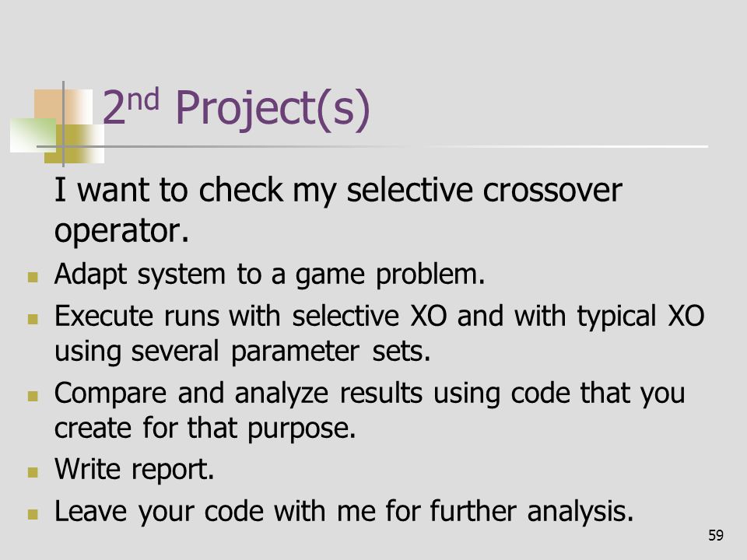Click the '2nd Project(s)' slide title
The height and width of the screenshot is (560, 747).
click(236, 109)
